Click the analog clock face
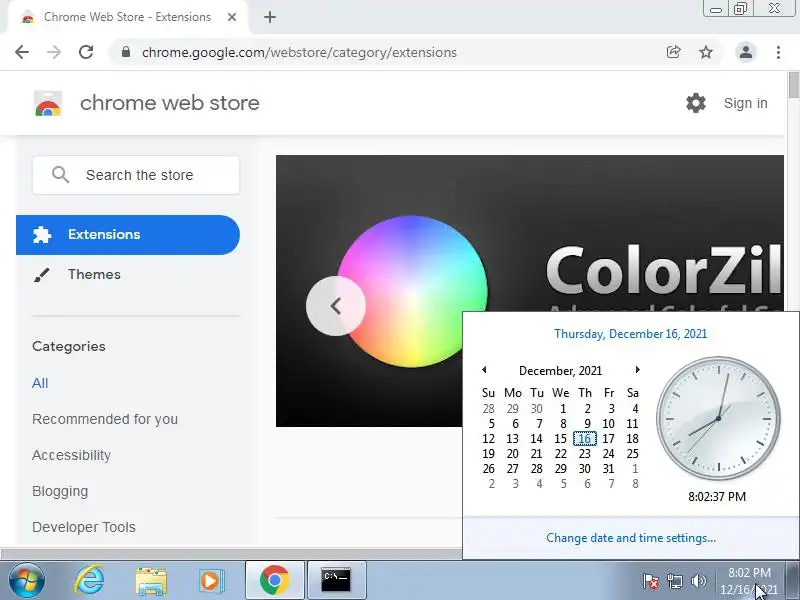Screen dimensions: 800x600 coord(718,418)
